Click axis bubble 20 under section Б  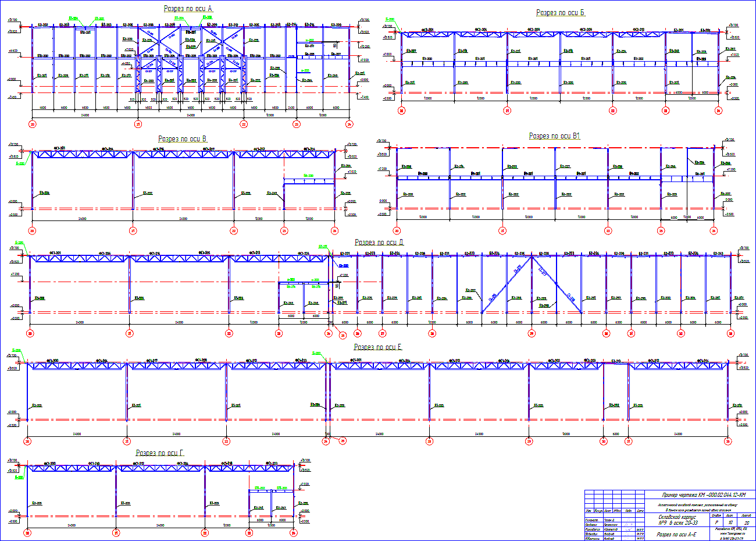pyautogui.click(x=401, y=111)
